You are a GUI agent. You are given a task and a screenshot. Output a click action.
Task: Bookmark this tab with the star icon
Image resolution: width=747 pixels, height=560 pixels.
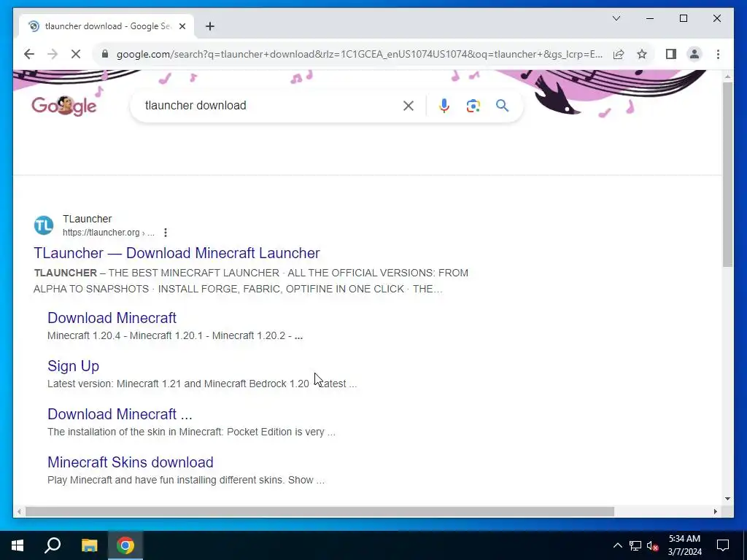tap(642, 54)
